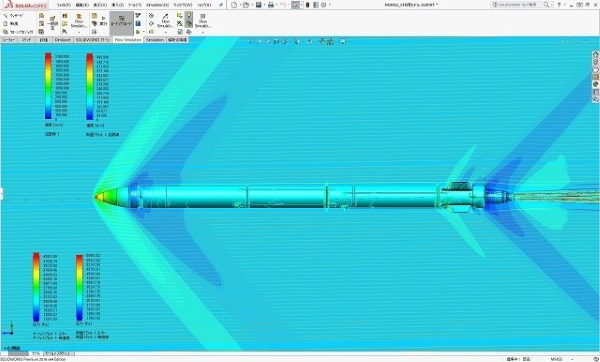Image resolution: width=600 pixels, height=362 pixels.
Task: Launch the Flow Simulation Wizard tool
Action: click(x=12, y=16)
